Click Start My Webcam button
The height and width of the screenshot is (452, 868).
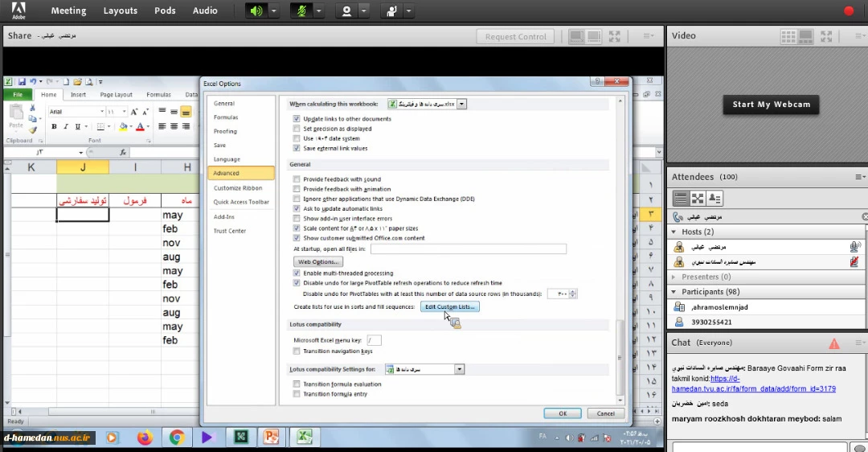tap(771, 104)
